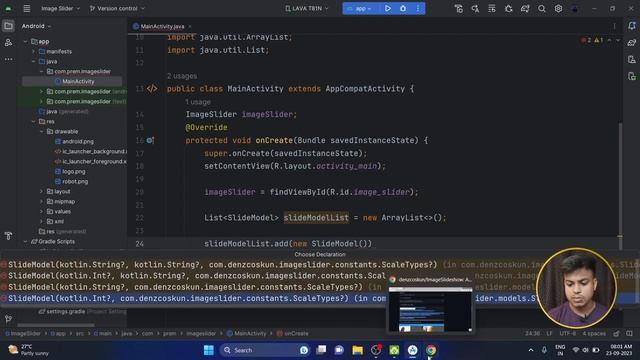Open the app run configuration dropdown
The height and width of the screenshot is (360, 640).
click(x=359, y=9)
